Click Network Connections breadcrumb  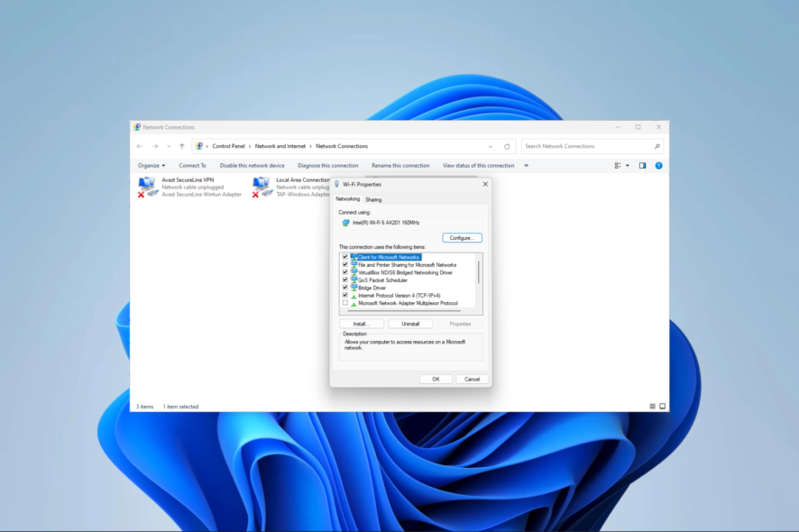[x=342, y=146]
